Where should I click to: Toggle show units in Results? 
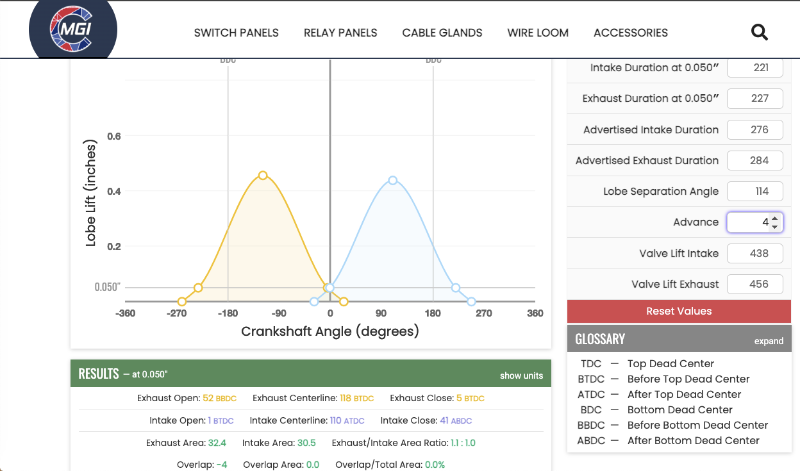coord(521,376)
